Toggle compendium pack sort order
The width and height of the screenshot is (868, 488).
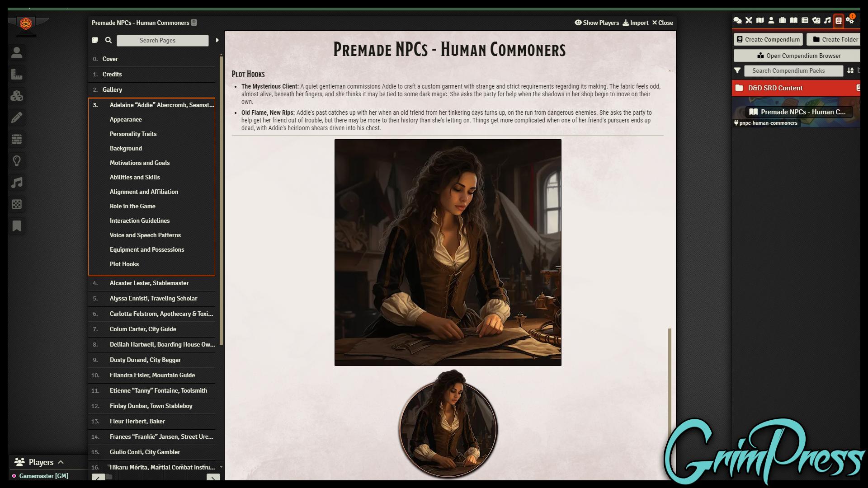851,71
